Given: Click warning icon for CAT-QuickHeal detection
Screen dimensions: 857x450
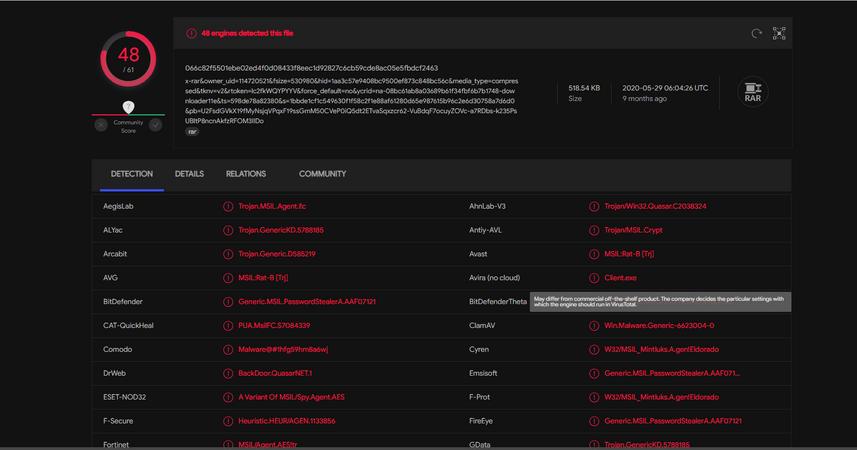Looking at the screenshot, I should coord(228,326).
